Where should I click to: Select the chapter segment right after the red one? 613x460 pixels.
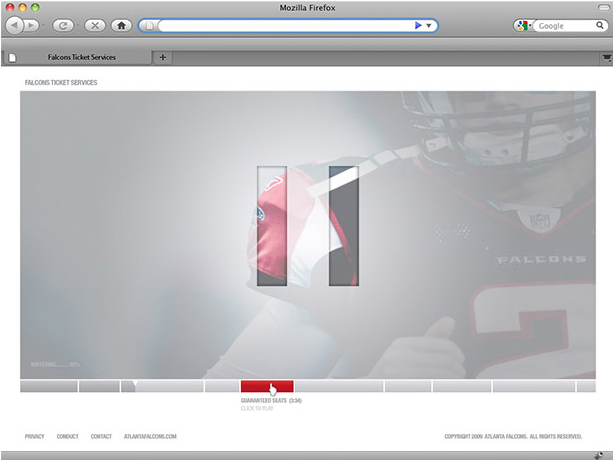coord(339,386)
